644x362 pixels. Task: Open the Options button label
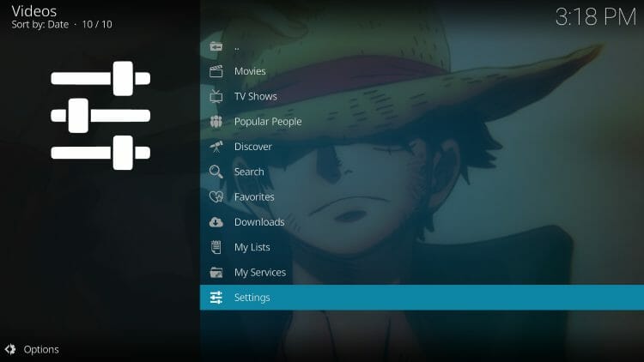click(x=41, y=349)
